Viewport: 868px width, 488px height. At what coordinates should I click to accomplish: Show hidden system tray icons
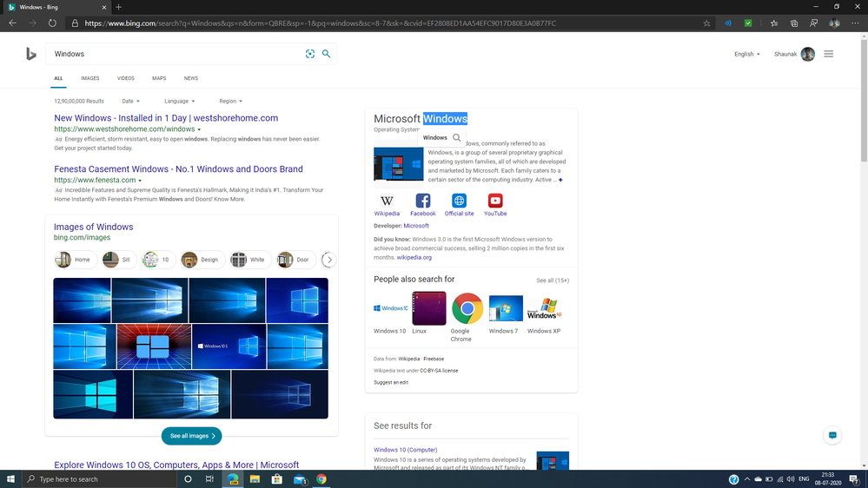(746, 479)
